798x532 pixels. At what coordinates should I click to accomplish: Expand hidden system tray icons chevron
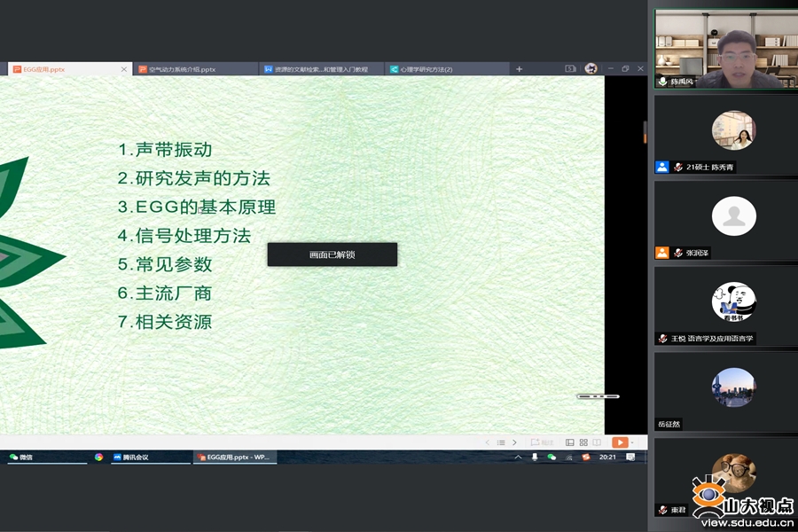[520, 458]
